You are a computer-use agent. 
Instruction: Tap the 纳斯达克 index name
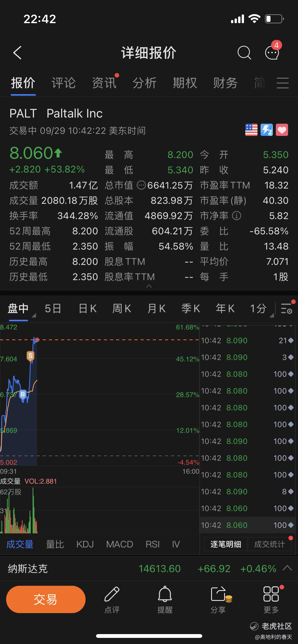[x=28, y=568]
